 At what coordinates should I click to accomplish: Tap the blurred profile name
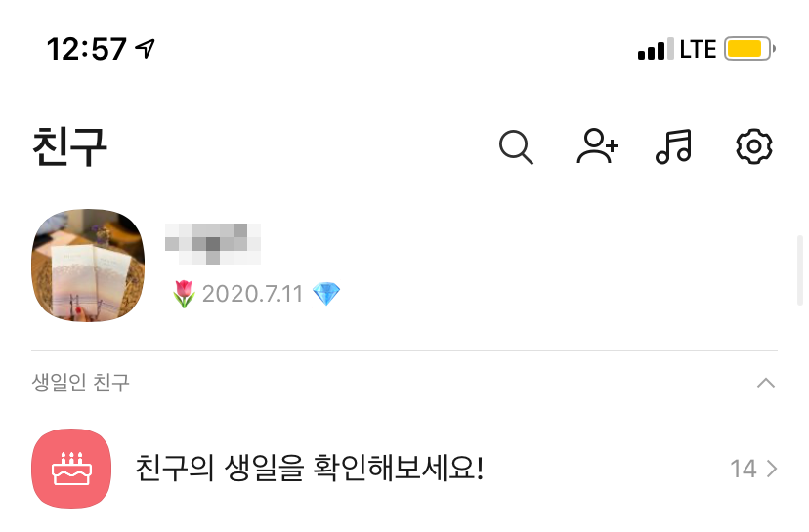tap(213, 244)
